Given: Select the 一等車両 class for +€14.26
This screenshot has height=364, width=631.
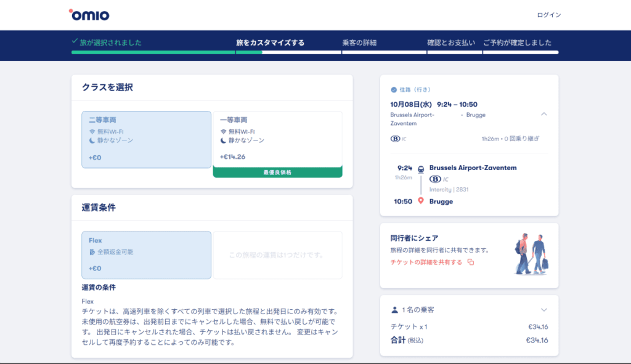Looking at the screenshot, I should tap(277, 140).
